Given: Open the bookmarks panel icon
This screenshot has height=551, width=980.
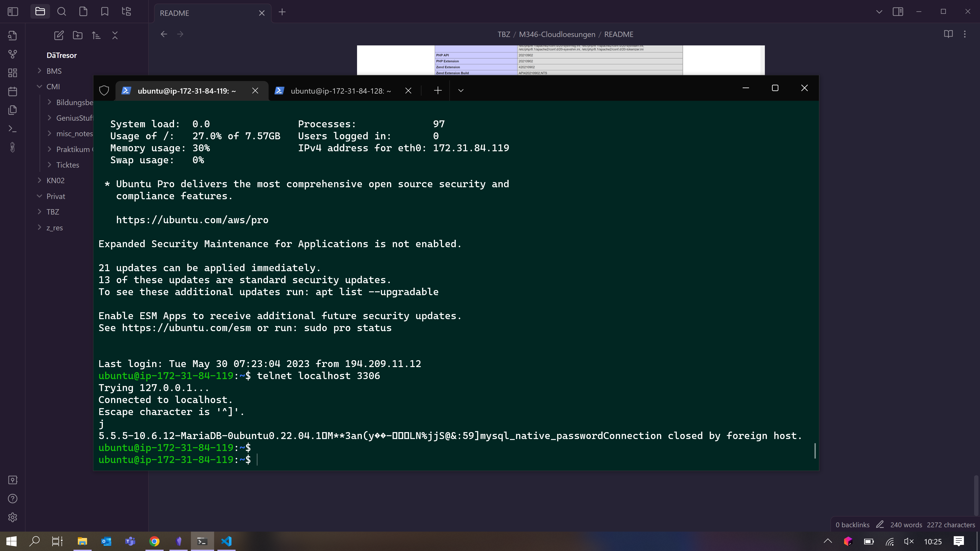Looking at the screenshot, I should (105, 12).
